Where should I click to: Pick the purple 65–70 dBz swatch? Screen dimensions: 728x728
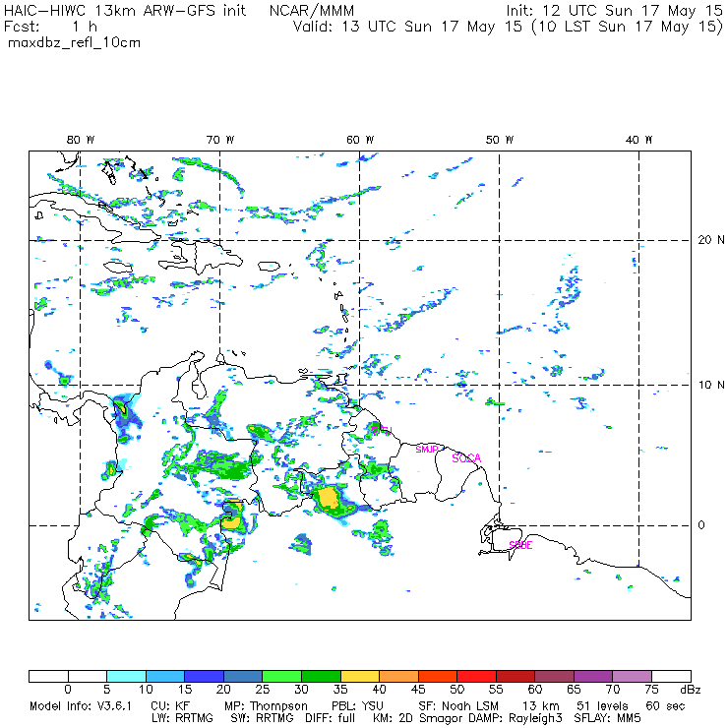[x=593, y=676]
